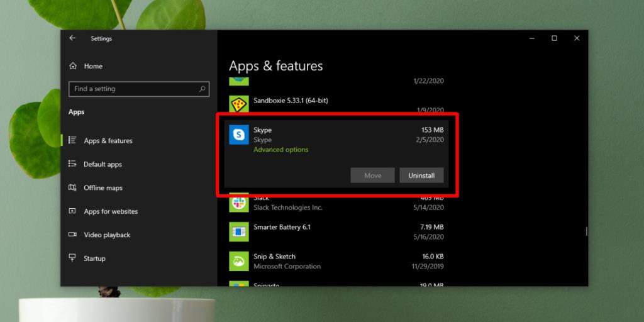Click the search magnifier icon
The width and height of the screenshot is (644, 322).
click(202, 89)
